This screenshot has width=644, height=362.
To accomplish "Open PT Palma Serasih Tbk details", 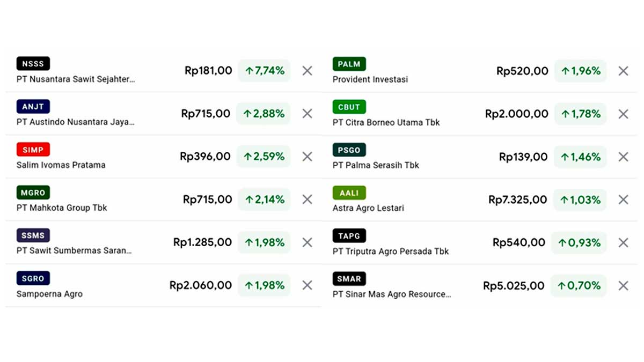I will [376, 165].
